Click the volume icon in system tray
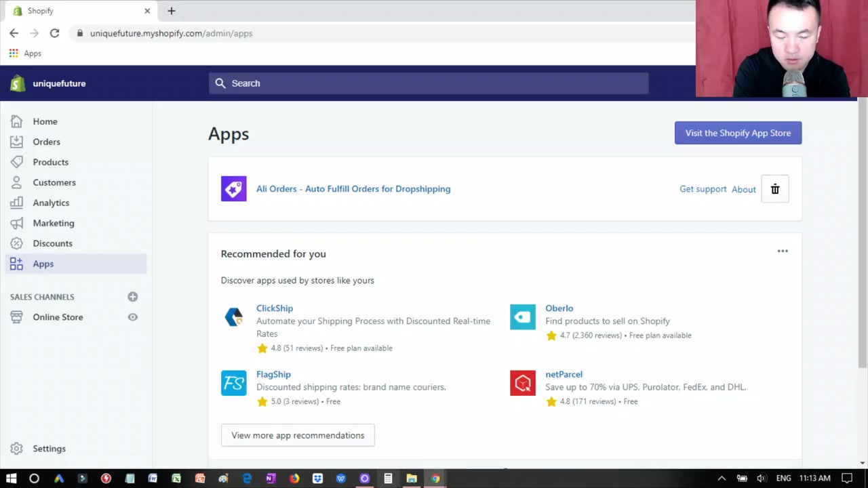This screenshot has height=488, width=868. pos(762,479)
